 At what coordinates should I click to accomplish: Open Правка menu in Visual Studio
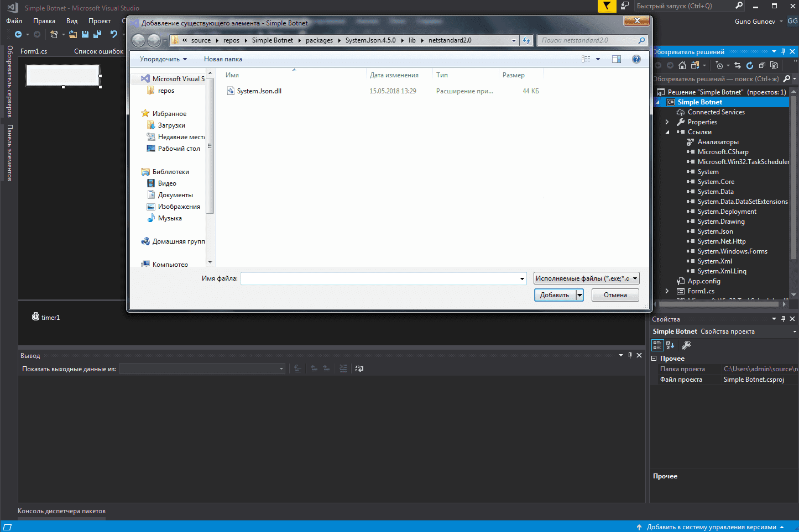(44, 21)
